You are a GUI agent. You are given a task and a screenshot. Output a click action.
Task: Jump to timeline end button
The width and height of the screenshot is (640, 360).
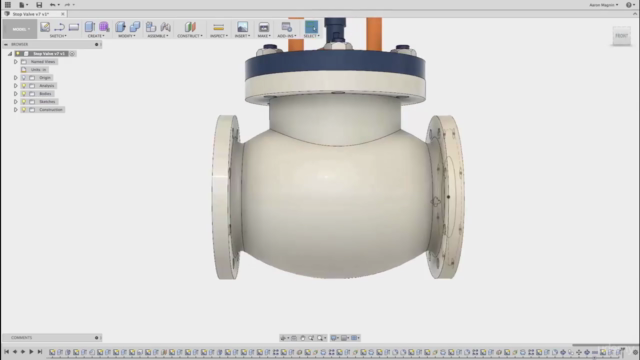click(40, 352)
